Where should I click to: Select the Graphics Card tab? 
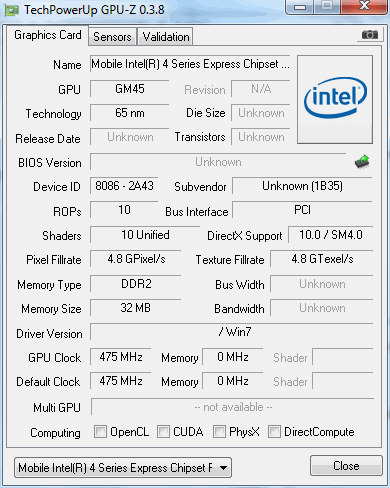click(47, 35)
